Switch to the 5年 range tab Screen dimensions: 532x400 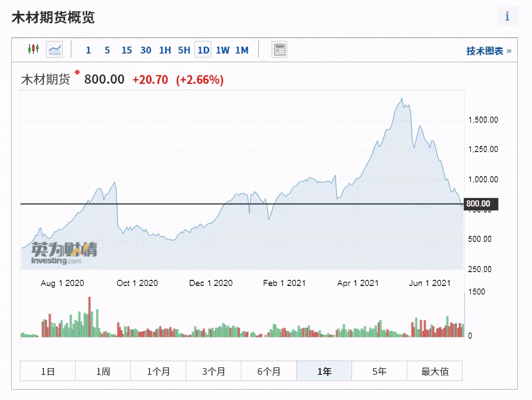(x=379, y=371)
